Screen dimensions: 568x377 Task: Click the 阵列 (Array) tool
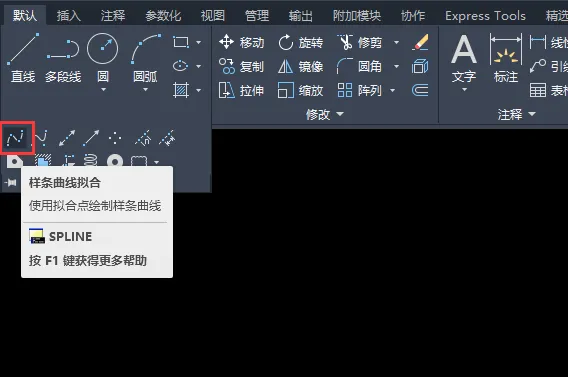click(359, 90)
